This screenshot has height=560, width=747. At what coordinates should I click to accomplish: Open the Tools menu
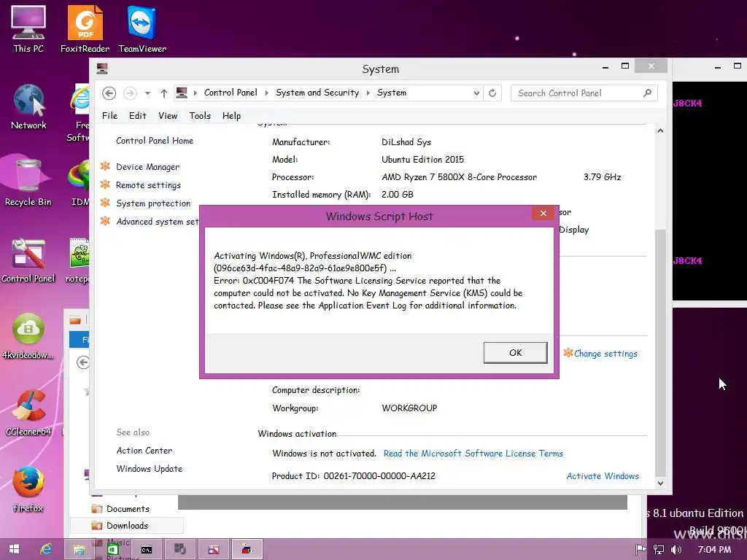(x=200, y=116)
